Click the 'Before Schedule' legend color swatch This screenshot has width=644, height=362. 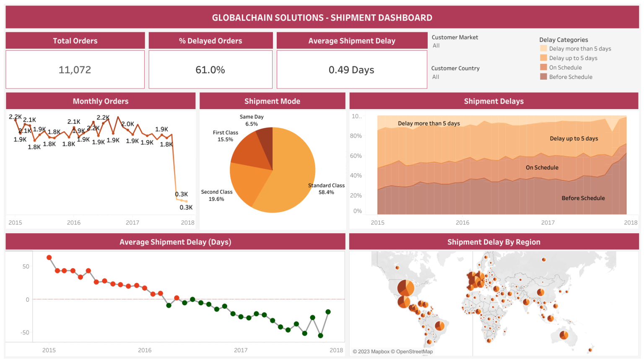(x=543, y=77)
